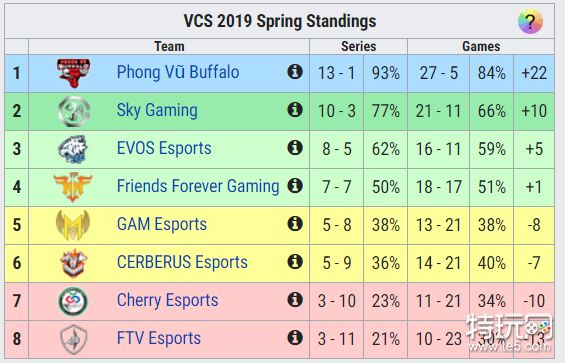This screenshot has height=363, width=565.
Task: Open info icon for FTV Esports
Action: tap(295, 337)
